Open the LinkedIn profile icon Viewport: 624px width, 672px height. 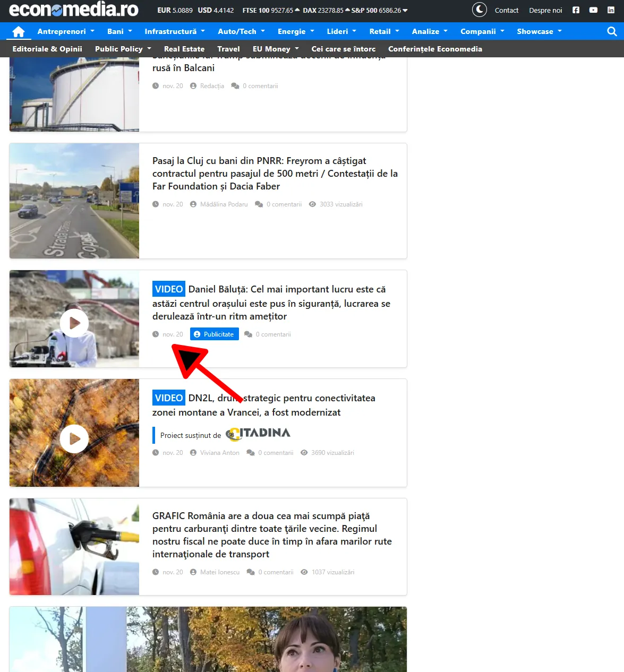click(611, 10)
